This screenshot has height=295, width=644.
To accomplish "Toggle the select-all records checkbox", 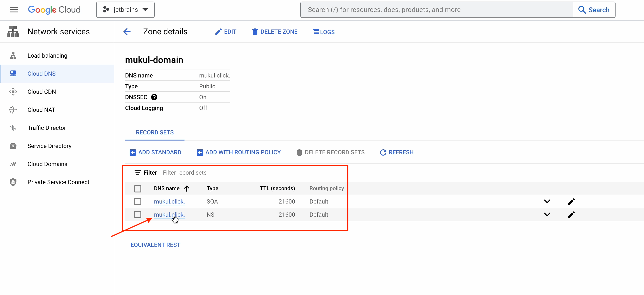I will tap(138, 189).
